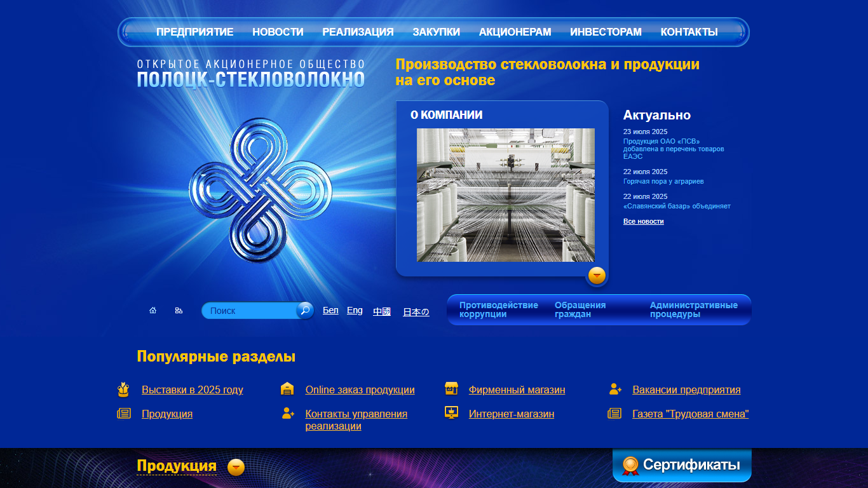The width and height of the screenshot is (868, 488).
Task: Switch to Chinese language 中國
Action: coord(382,311)
